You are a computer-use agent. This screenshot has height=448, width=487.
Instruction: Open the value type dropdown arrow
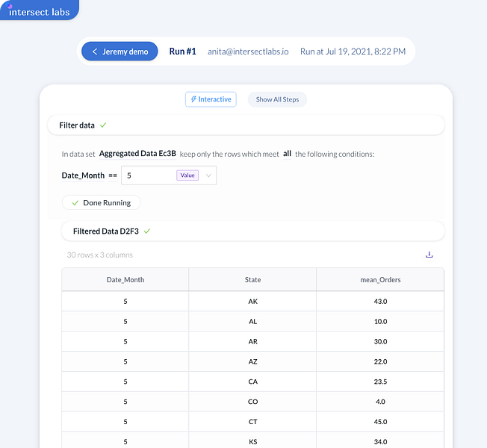pyautogui.click(x=208, y=175)
